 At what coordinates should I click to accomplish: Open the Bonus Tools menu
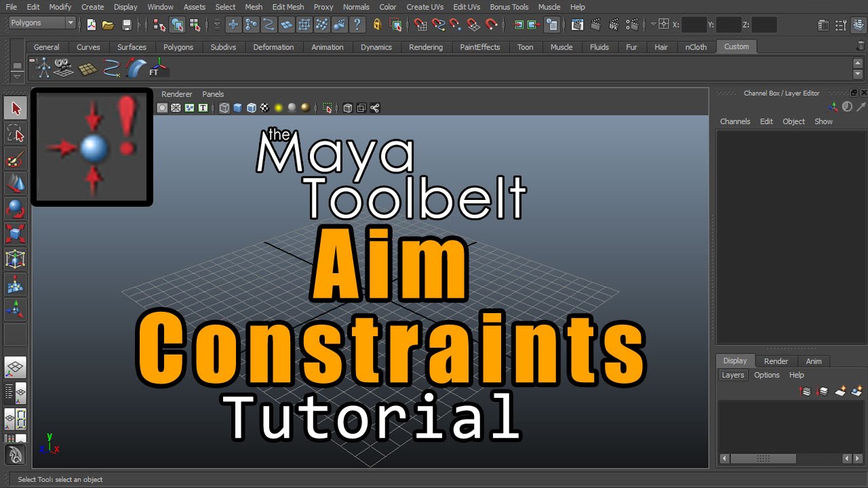pyautogui.click(x=509, y=7)
